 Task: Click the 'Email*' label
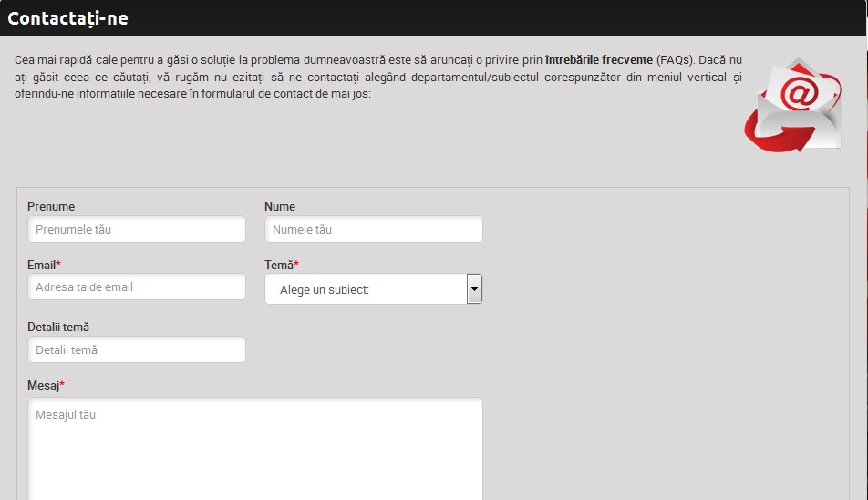pyautogui.click(x=44, y=265)
